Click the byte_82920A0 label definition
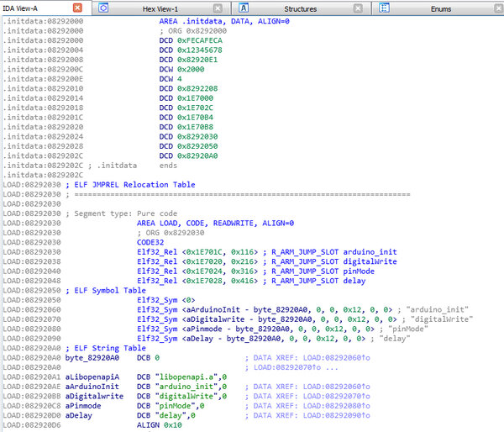The height and width of the screenshot is (432, 504). [92, 358]
